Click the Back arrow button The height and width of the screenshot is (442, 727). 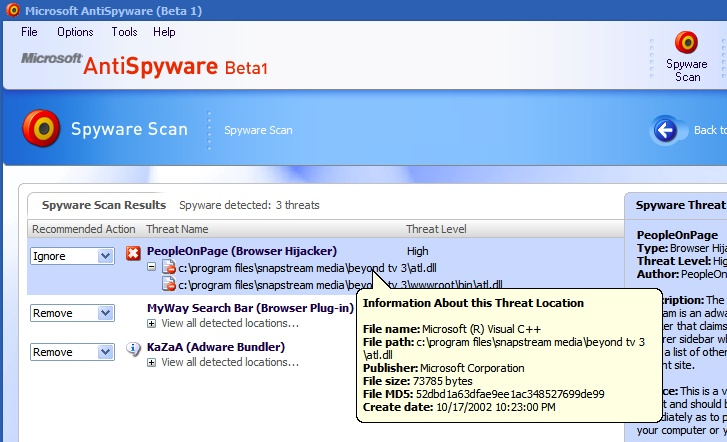pyautogui.click(x=665, y=130)
